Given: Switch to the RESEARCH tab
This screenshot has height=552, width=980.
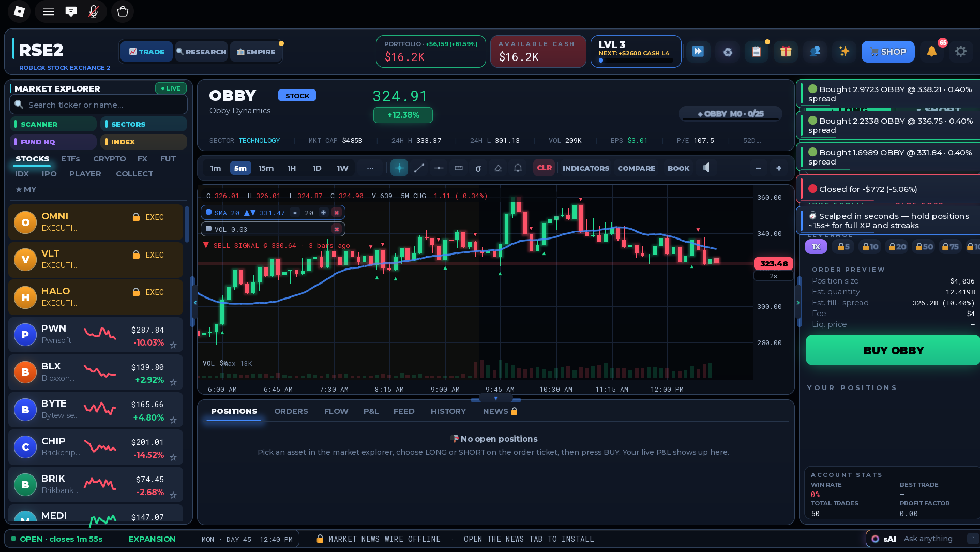Looking at the screenshot, I should [x=201, y=52].
